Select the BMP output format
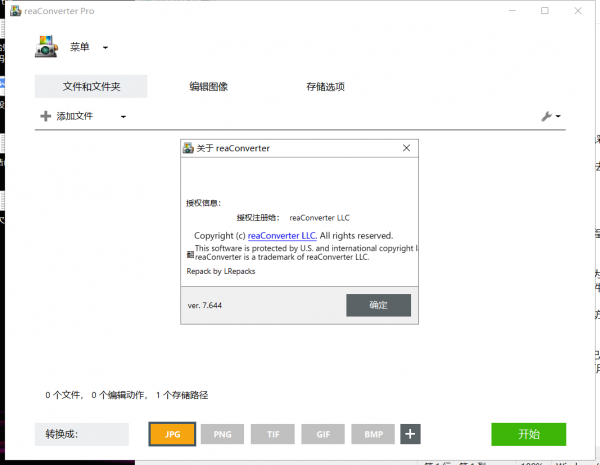The height and width of the screenshot is (465, 600). [373, 434]
